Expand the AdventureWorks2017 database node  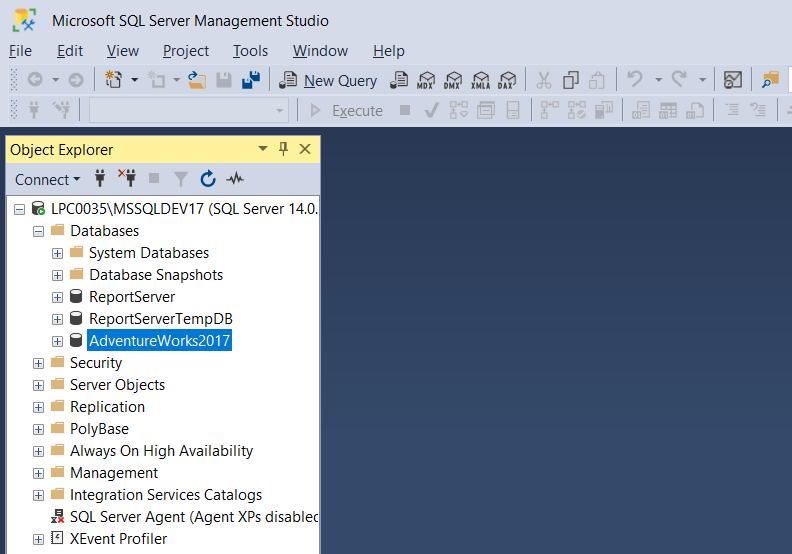coord(57,341)
